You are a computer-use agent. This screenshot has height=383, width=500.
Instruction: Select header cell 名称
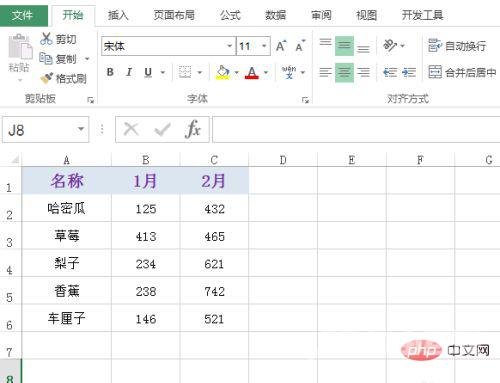(x=67, y=181)
